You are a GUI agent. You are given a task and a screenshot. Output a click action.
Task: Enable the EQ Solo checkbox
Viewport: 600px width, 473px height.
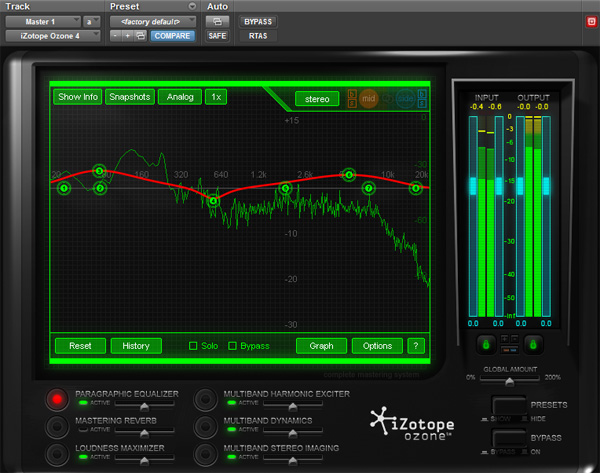193,346
